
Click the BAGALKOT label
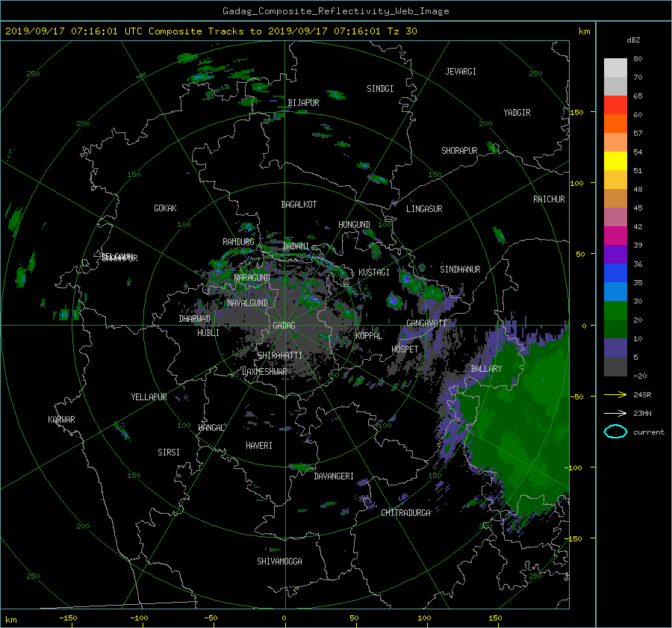pos(299,205)
